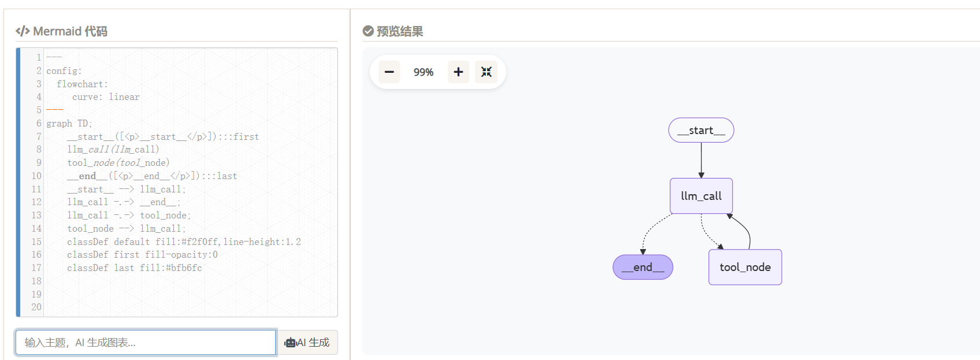Reset diagram view with fit-to-screen icon

click(x=487, y=72)
